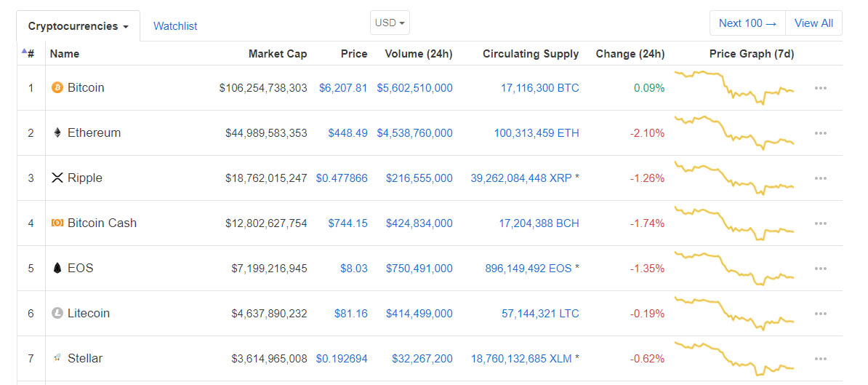The width and height of the screenshot is (868, 385).
Task: Sort by the rank # column header
Action: click(30, 54)
